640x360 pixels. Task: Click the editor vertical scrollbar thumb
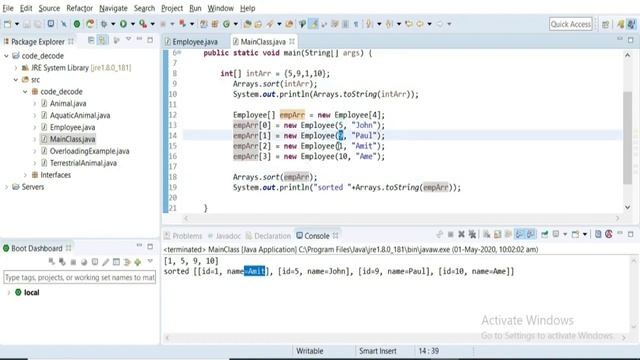(627, 138)
